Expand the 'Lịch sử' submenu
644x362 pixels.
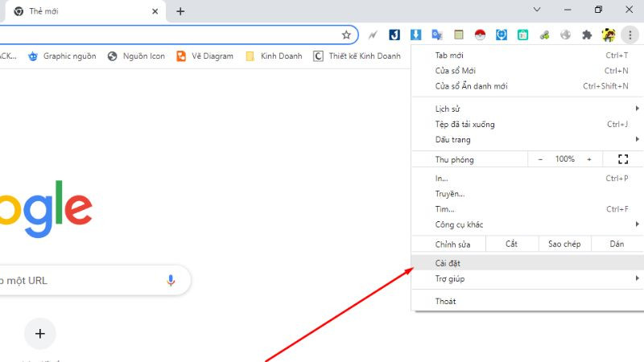[x=527, y=109]
